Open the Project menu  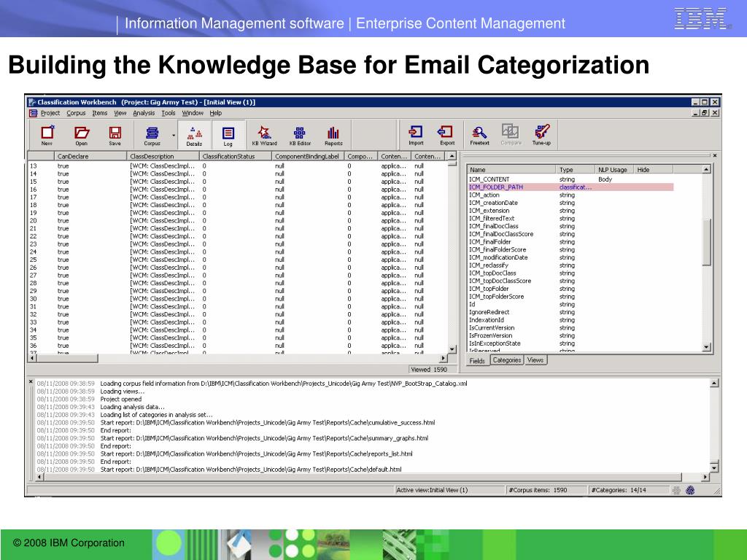[50, 113]
